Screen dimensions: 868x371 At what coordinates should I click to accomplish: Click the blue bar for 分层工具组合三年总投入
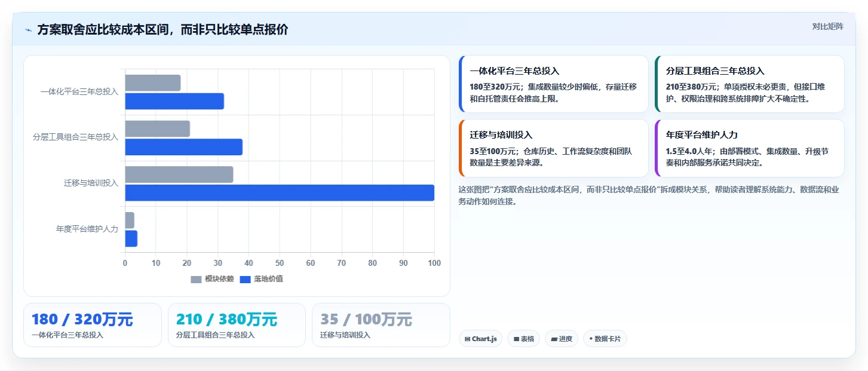click(183, 147)
